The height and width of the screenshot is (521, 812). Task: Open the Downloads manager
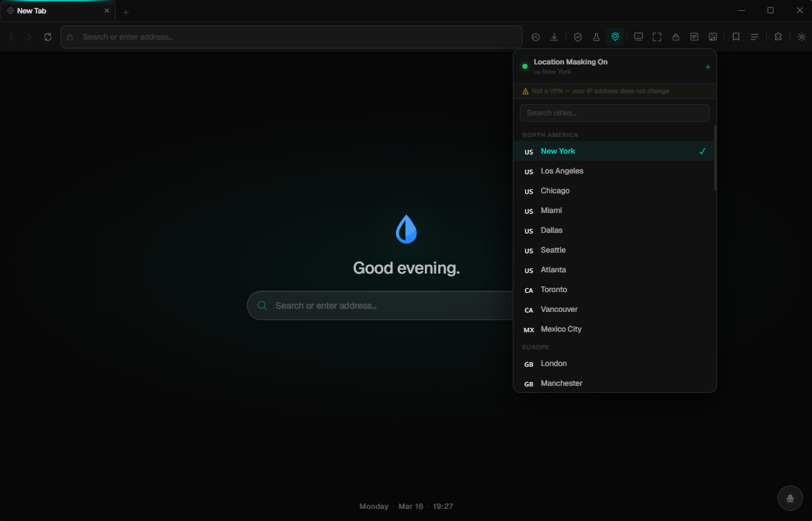[x=554, y=36]
